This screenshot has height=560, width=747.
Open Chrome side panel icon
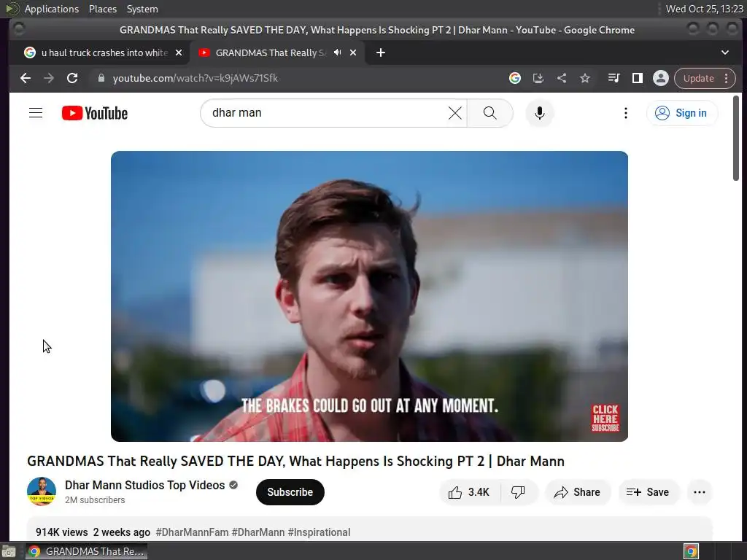[x=637, y=78]
